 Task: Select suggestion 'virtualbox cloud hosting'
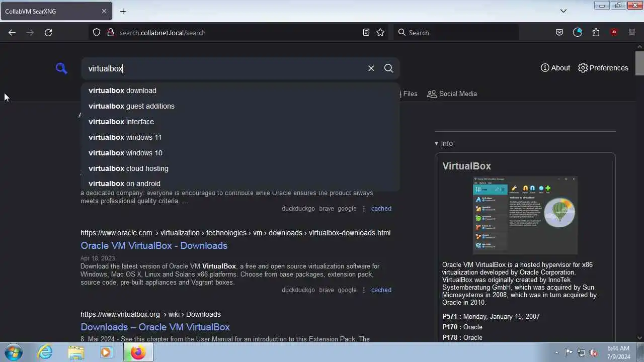pyautogui.click(x=240, y=168)
